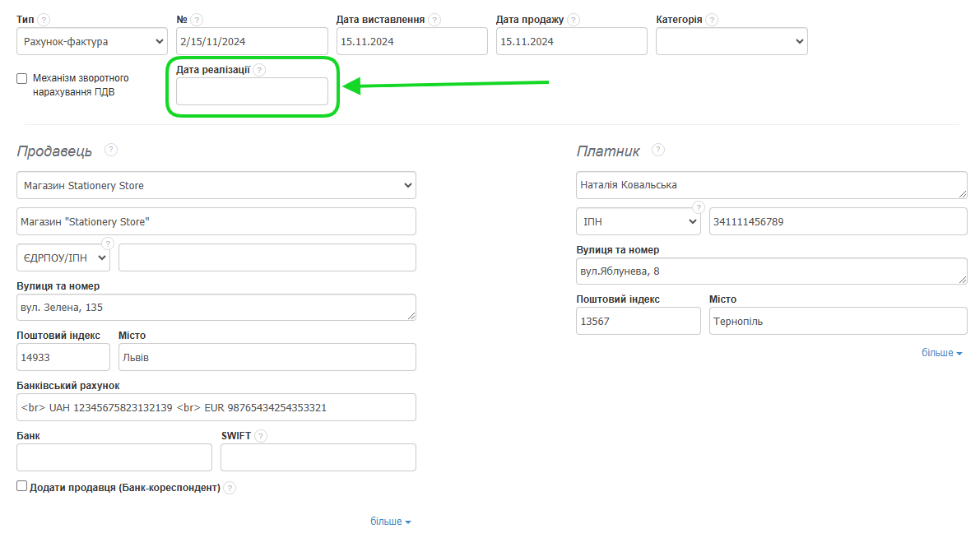980x538 pixels.
Task: Click help icon beside Дата продажу
Action: pyautogui.click(x=574, y=20)
